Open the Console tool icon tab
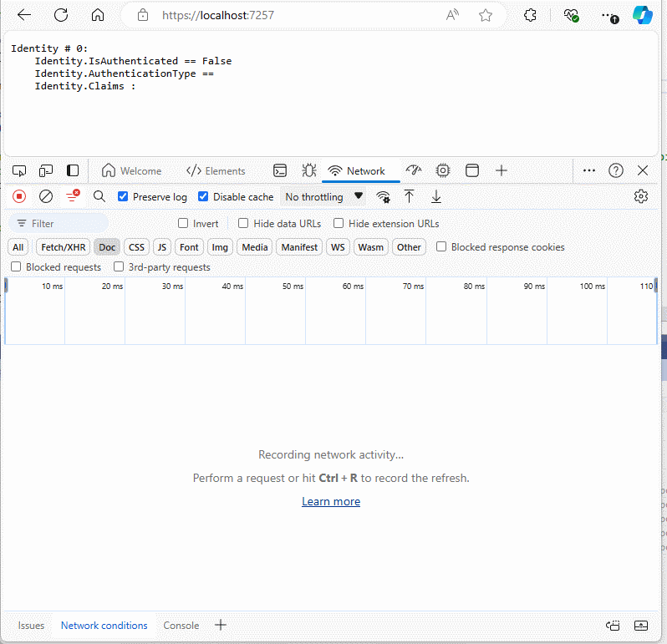667x644 pixels. pos(280,171)
